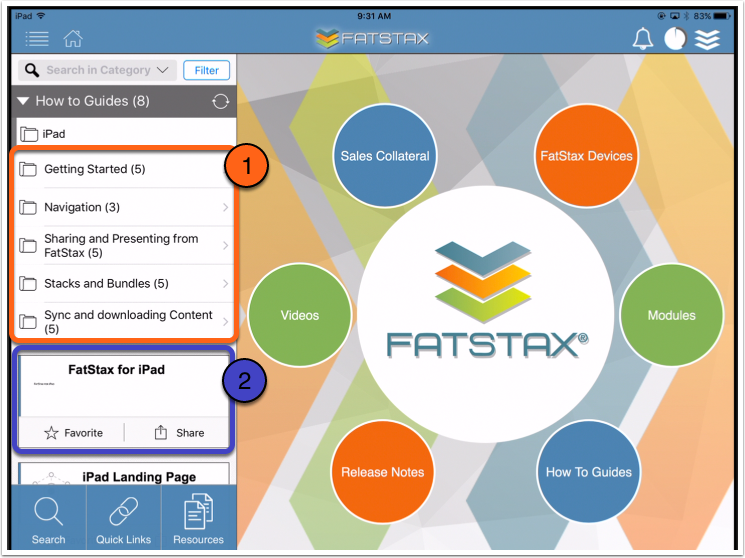Click the Favorite label
The width and height of the screenshot is (745, 558).
[x=84, y=433]
